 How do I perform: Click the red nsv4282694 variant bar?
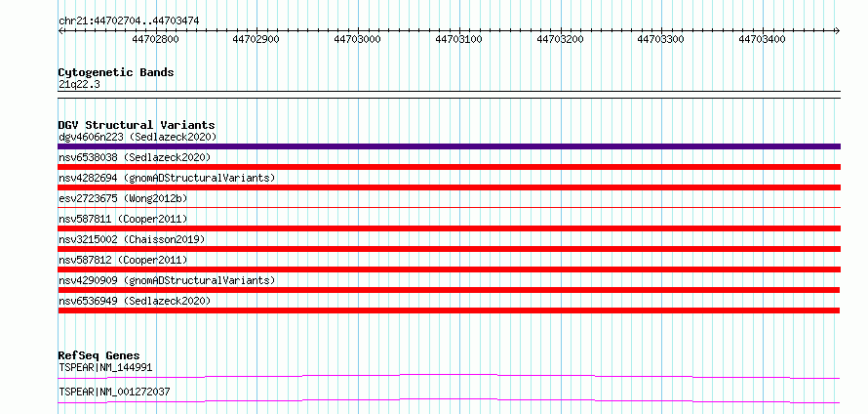449,187
